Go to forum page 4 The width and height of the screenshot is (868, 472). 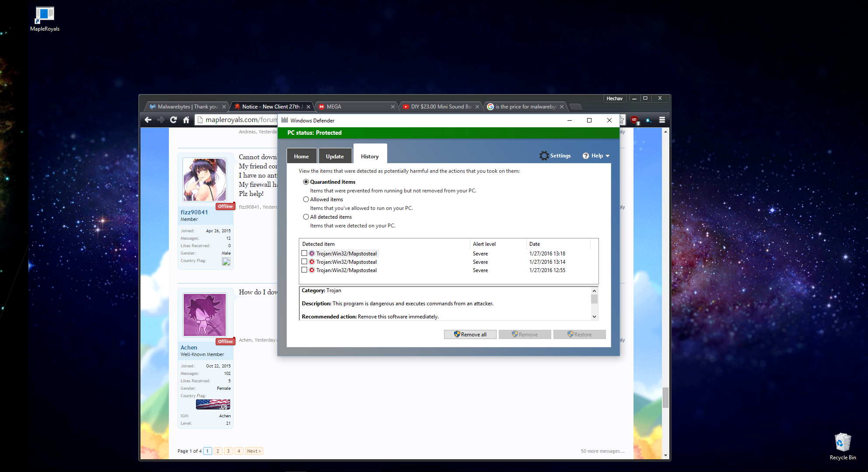point(239,451)
